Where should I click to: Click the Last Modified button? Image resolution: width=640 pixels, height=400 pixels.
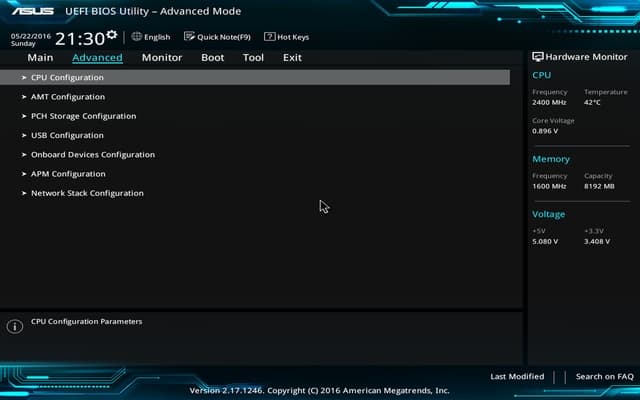tap(517, 376)
